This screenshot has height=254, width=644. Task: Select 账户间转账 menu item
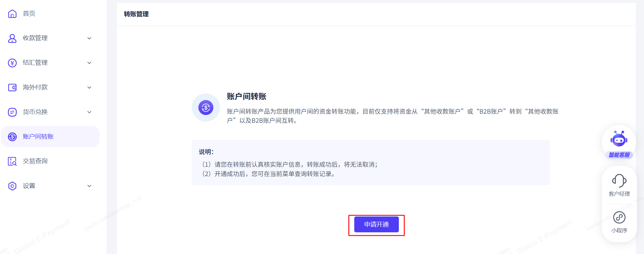pos(38,137)
